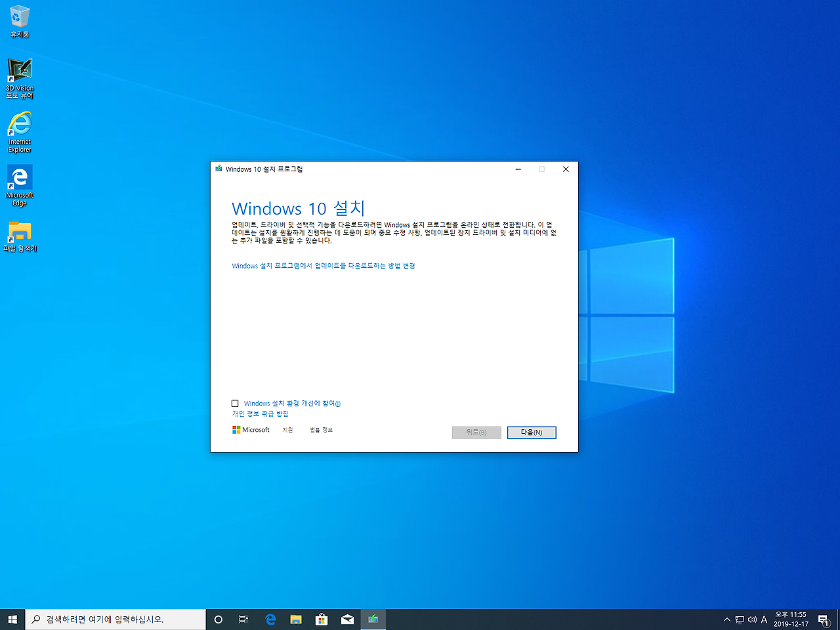Viewport: 840px width, 630px height.
Task: Toggle the IME input mode indicator A
Action: [x=764, y=619]
